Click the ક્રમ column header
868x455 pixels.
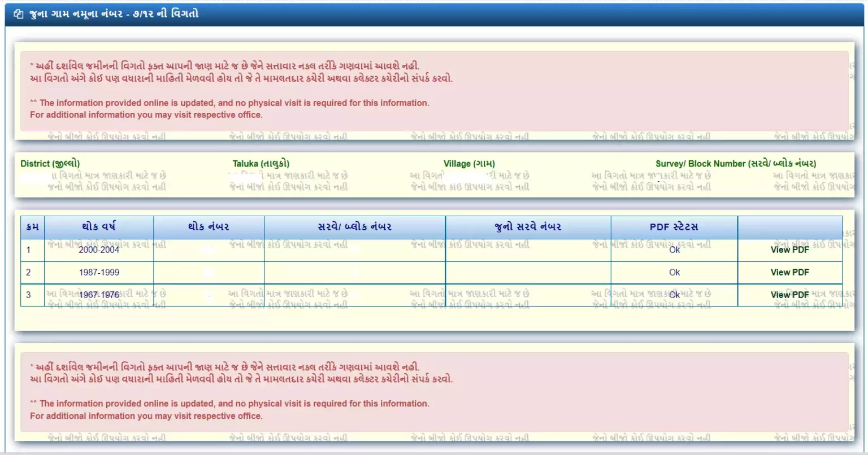point(32,227)
